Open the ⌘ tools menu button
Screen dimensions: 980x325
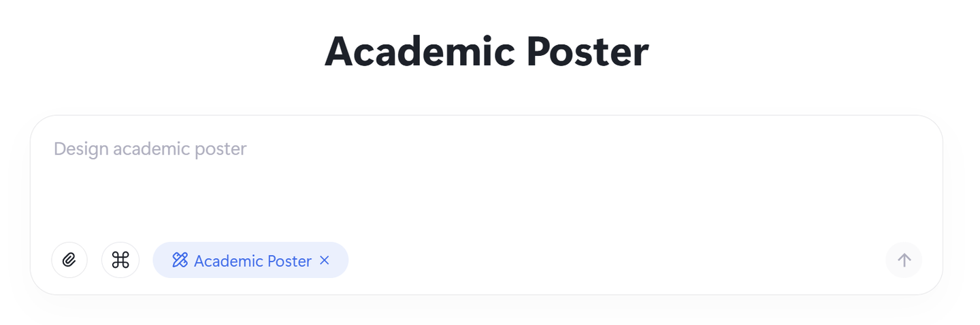click(120, 260)
